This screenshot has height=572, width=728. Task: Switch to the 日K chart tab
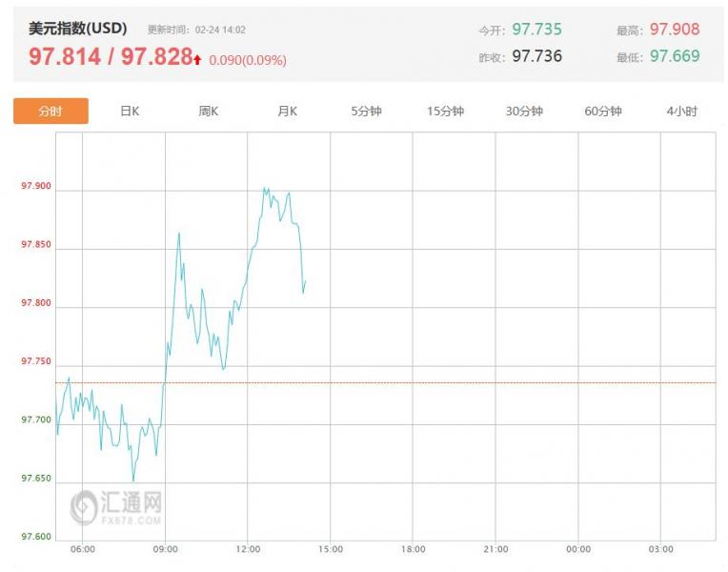coord(130,111)
